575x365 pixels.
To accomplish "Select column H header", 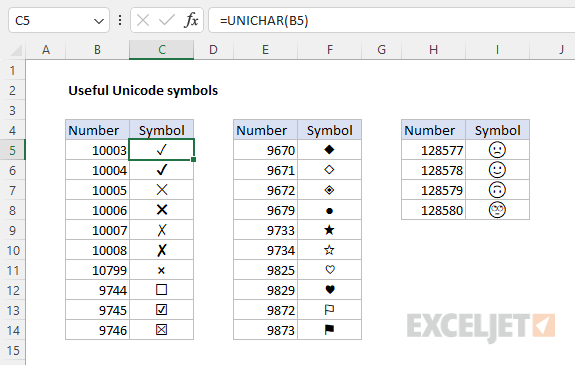I will (433, 50).
